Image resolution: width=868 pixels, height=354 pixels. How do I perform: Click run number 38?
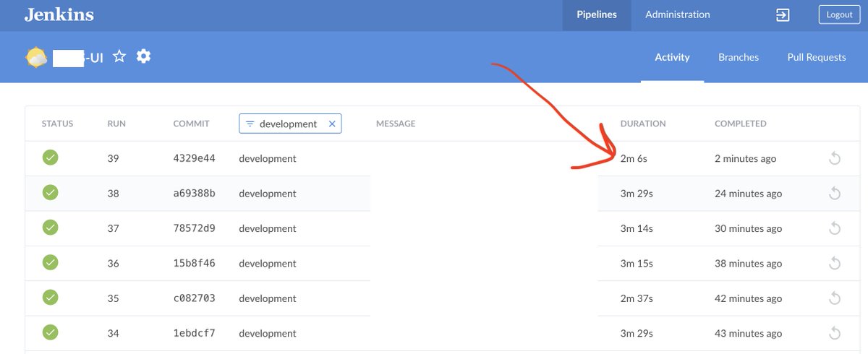tap(113, 194)
